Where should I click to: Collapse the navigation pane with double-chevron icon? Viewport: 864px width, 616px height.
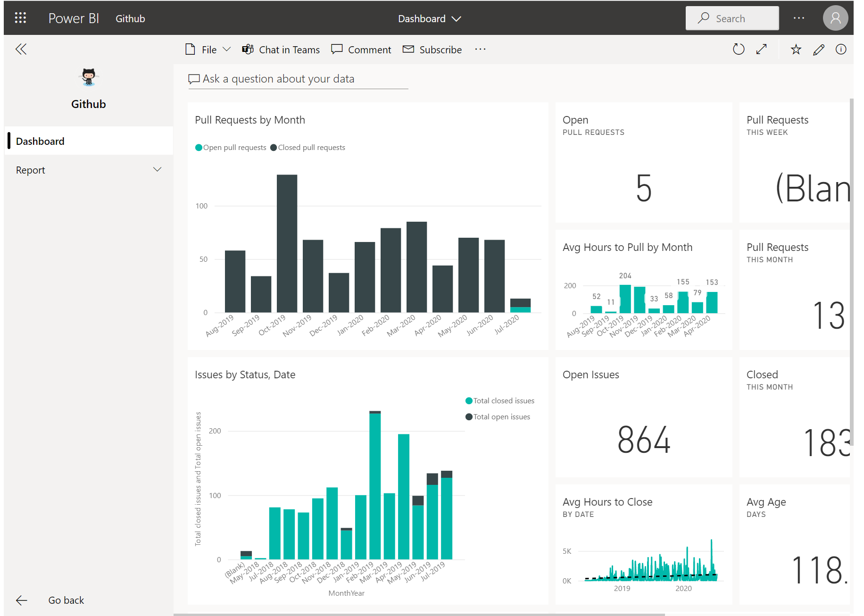[x=21, y=50]
